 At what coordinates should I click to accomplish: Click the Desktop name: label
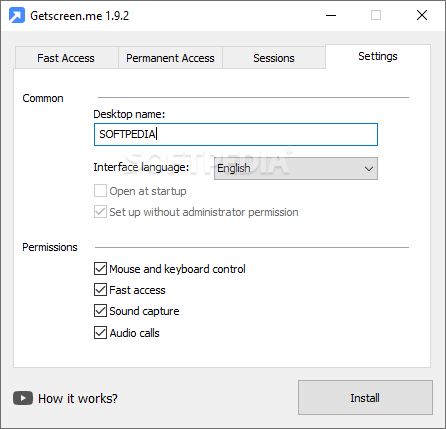129,114
